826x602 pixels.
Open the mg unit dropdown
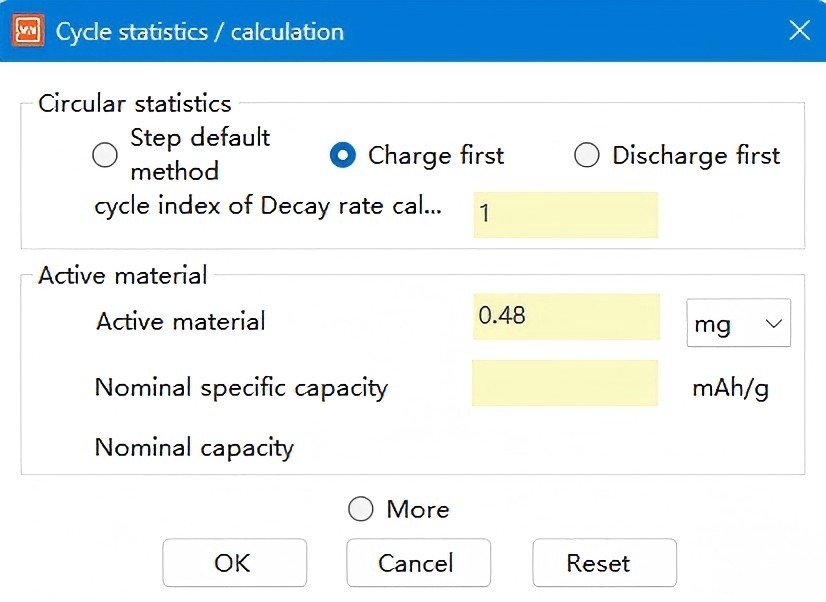[739, 322]
